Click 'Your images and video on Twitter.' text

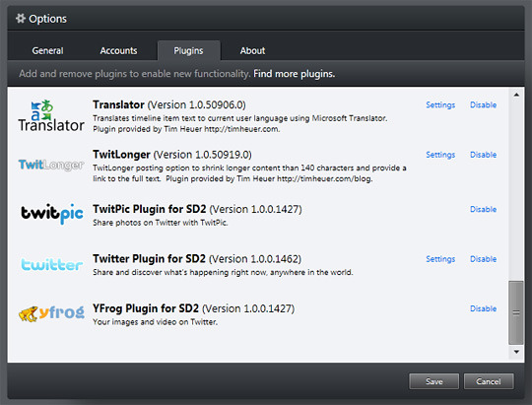(155, 322)
